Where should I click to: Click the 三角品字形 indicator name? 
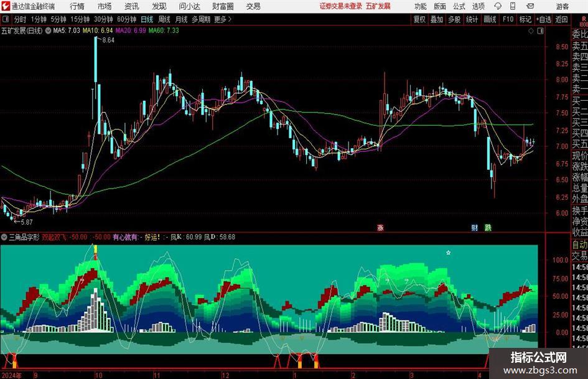24,237
